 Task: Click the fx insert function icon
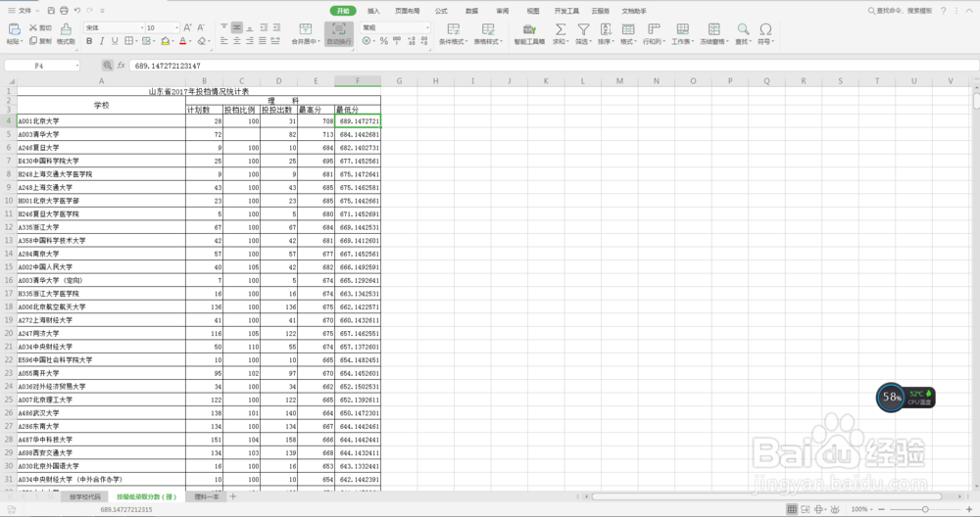pyautogui.click(x=122, y=65)
